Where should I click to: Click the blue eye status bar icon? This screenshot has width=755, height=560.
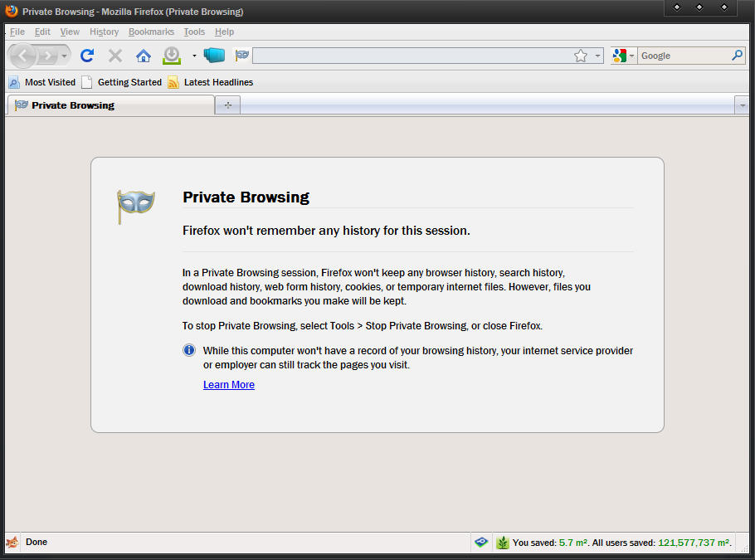pos(481,543)
